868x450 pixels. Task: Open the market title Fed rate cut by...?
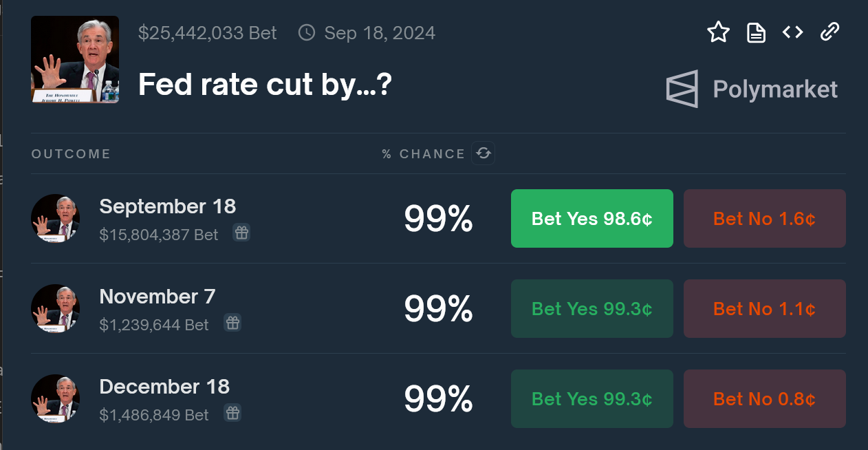pos(264,84)
